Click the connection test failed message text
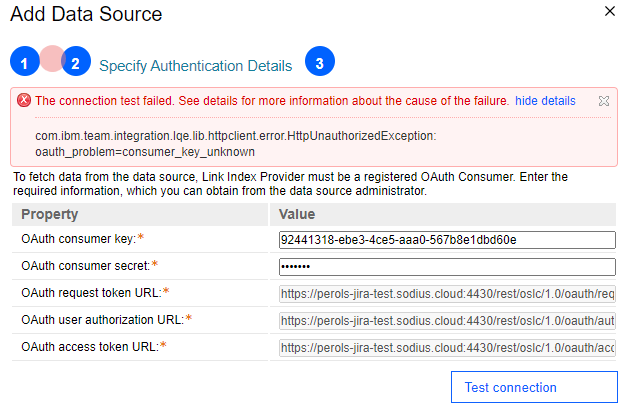Viewport: 628px width, 416px height. pyautogui.click(x=272, y=100)
